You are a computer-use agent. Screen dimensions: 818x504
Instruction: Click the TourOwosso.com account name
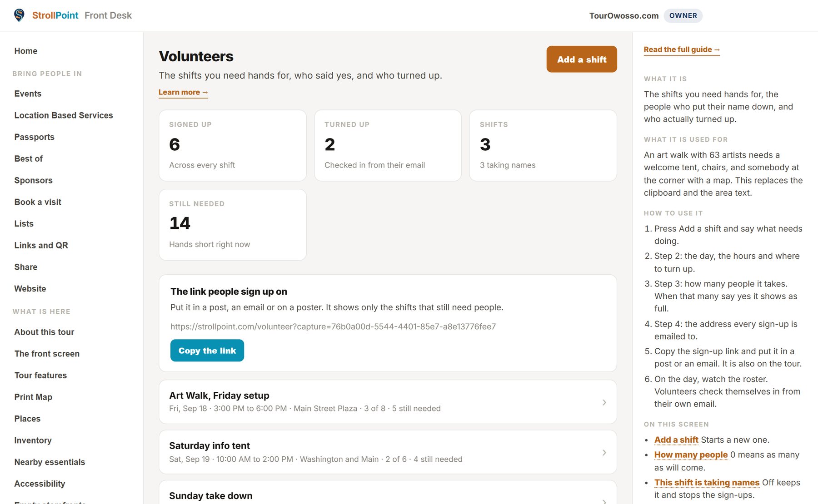(x=624, y=15)
